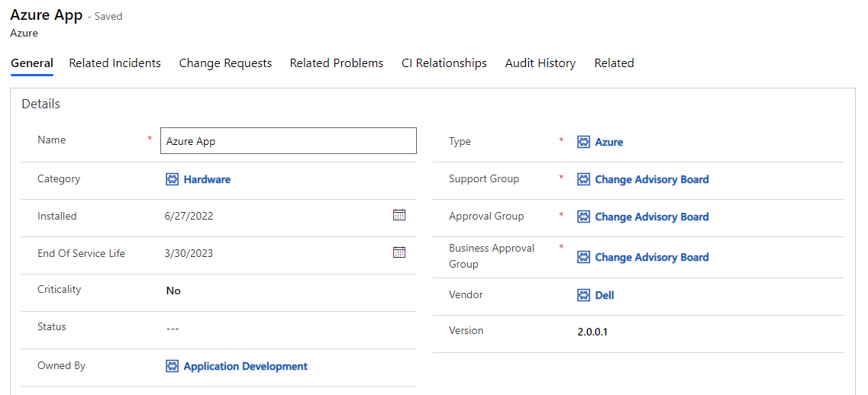The height and width of the screenshot is (395, 868).
Task: Click the entity icon beside Application Development
Action: 173,366
